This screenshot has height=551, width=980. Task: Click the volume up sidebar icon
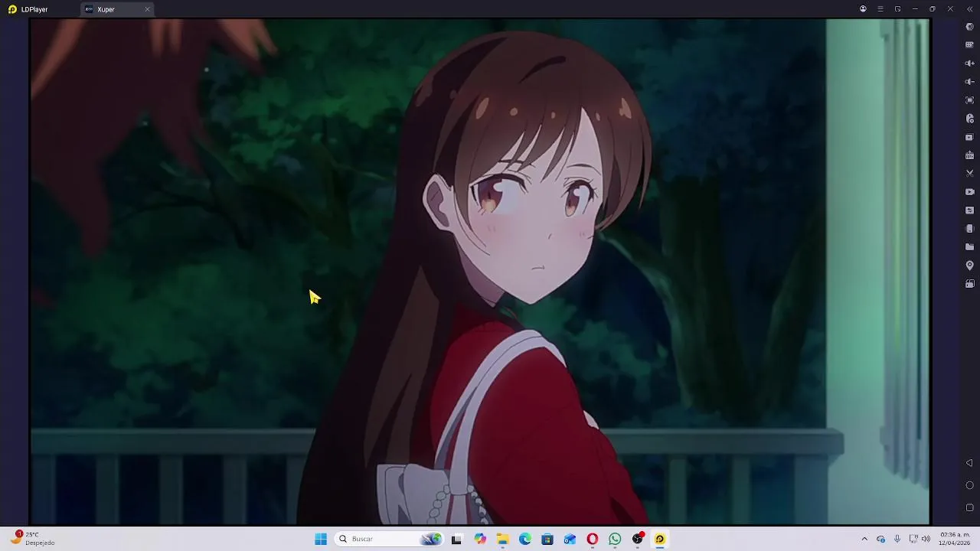pyautogui.click(x=969, y=64)
